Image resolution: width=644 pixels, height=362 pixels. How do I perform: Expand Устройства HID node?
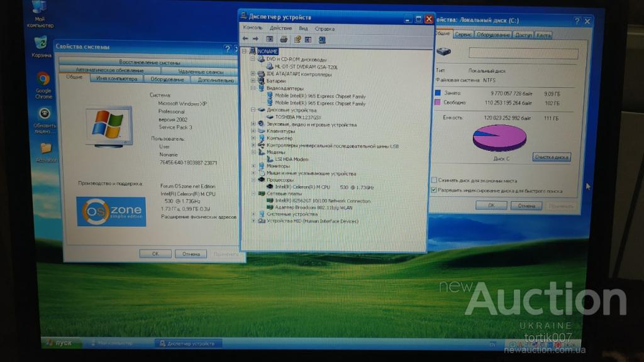[253, 221]
